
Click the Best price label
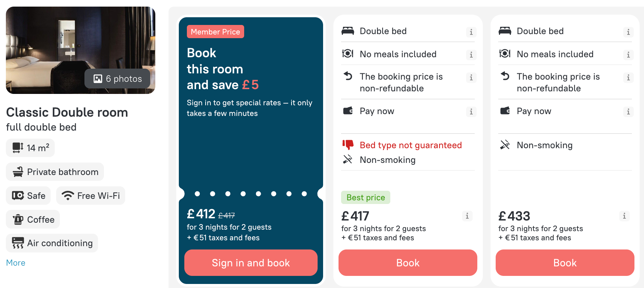pyautogui.click(x=365, y=197)
